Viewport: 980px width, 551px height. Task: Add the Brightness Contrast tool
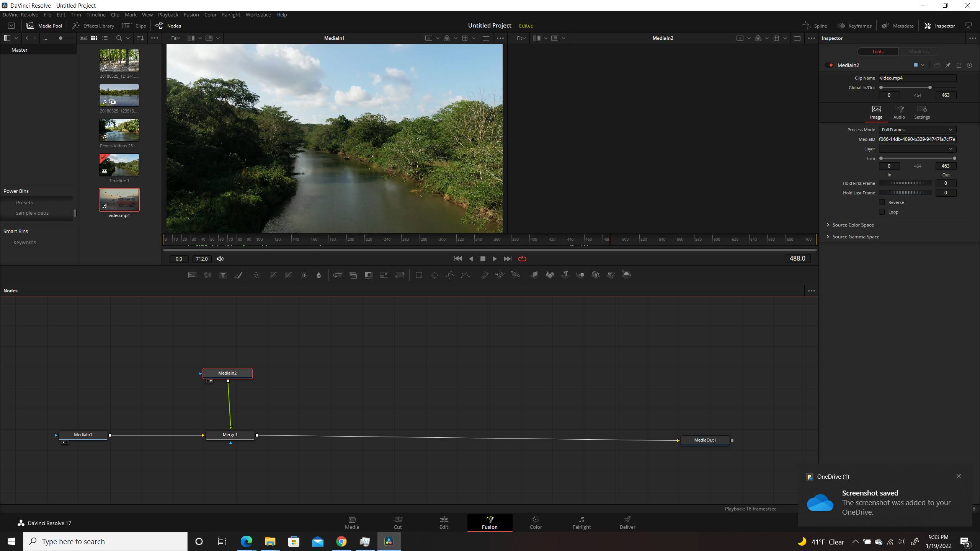[x=304, y=275]
